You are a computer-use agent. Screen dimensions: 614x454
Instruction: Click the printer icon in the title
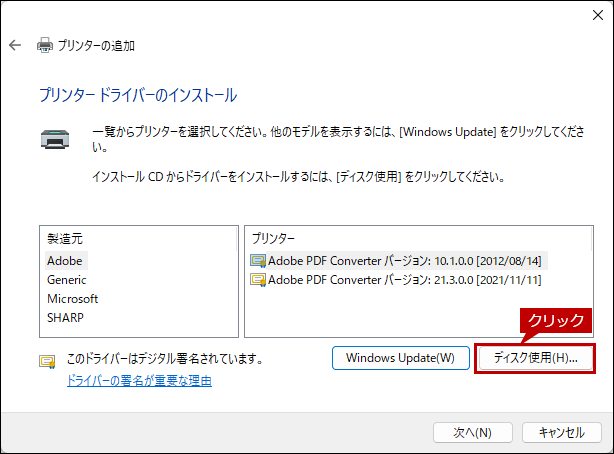point(45,45)
